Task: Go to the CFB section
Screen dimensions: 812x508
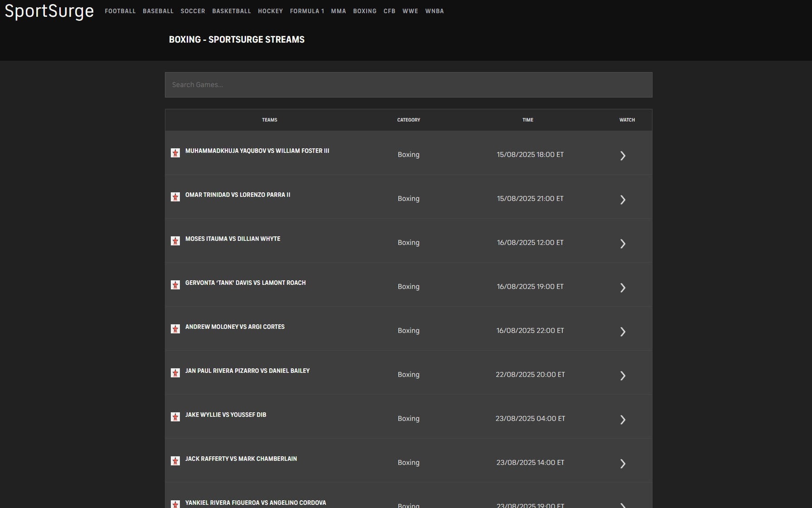Action: pyautogui.click(x=390, y=11)
